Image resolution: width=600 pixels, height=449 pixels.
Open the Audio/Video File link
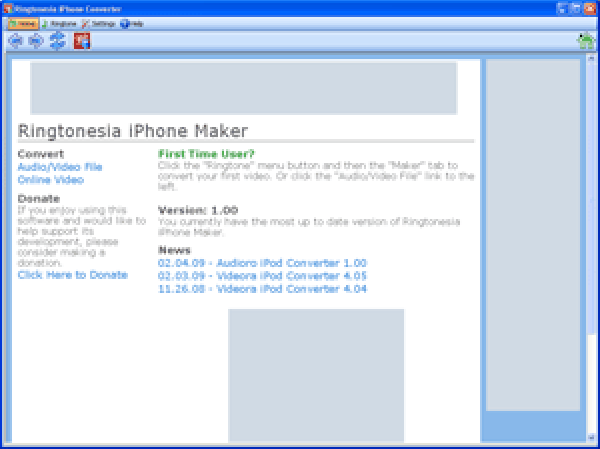click(x=60, y=167)
